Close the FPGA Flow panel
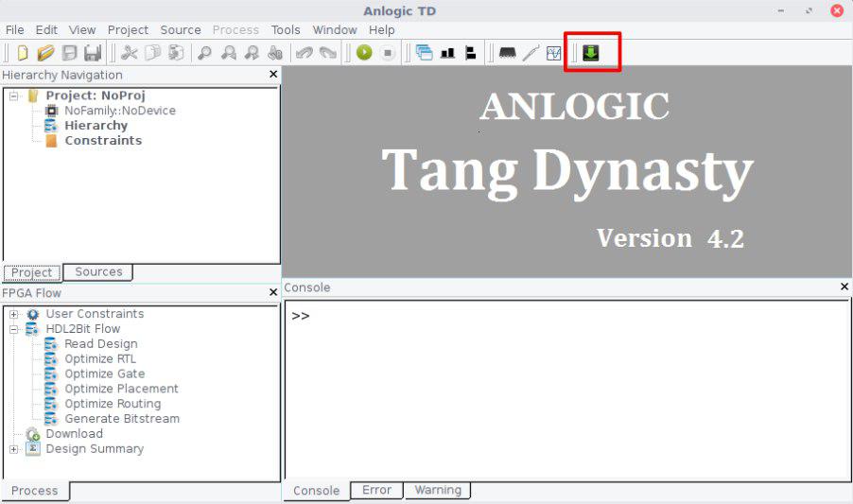This screenshot has height=504, width=853. point(273,292)
